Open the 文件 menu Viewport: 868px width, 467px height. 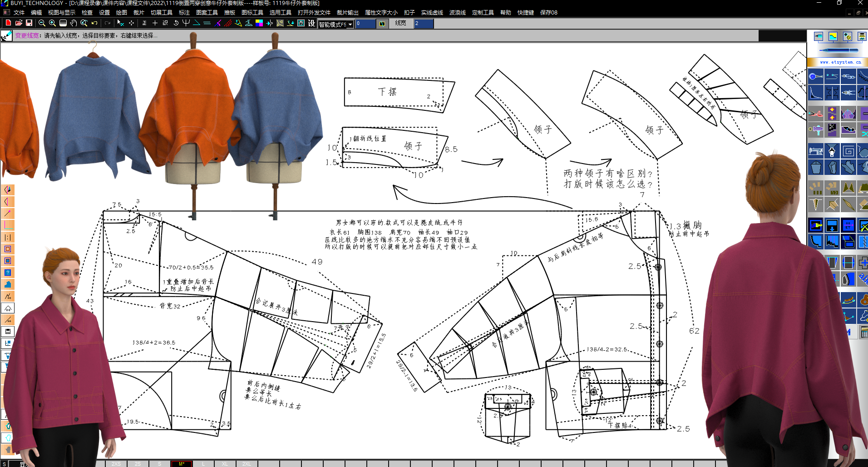[x=19, y=13]
